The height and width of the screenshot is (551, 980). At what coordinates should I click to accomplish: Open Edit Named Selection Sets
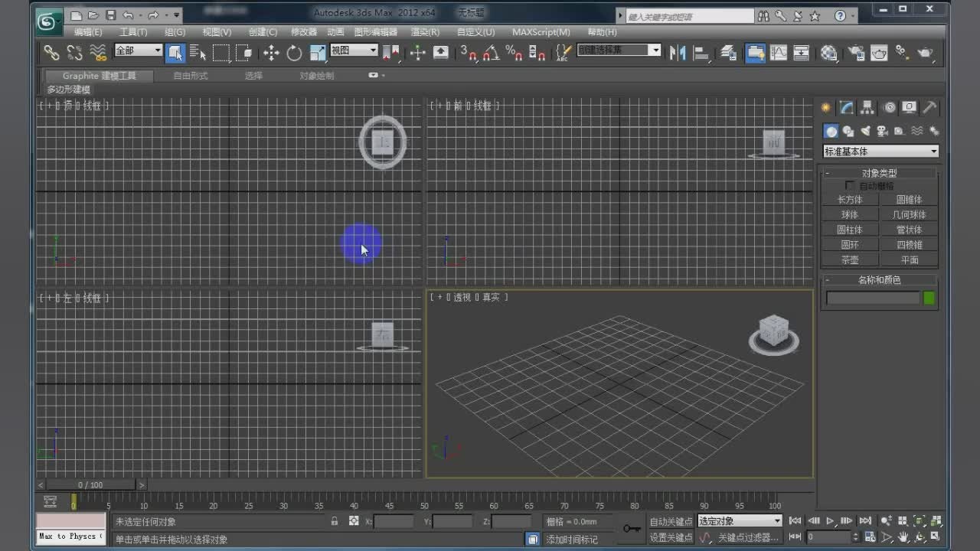point(563,52)
